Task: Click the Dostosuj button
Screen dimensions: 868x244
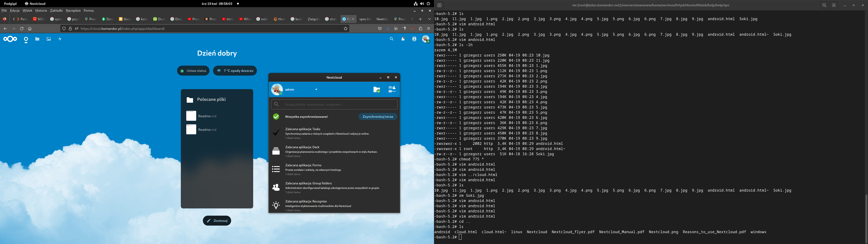Action: 217,221
